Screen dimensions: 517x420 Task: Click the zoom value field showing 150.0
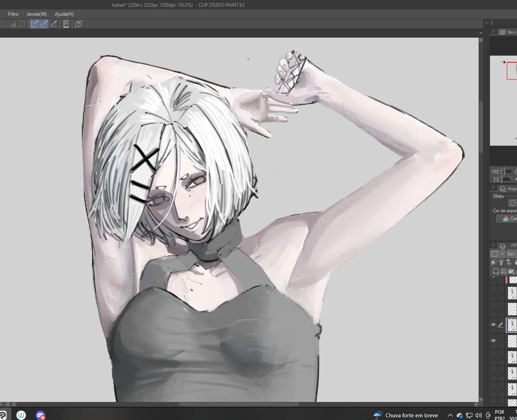point(497,171)
